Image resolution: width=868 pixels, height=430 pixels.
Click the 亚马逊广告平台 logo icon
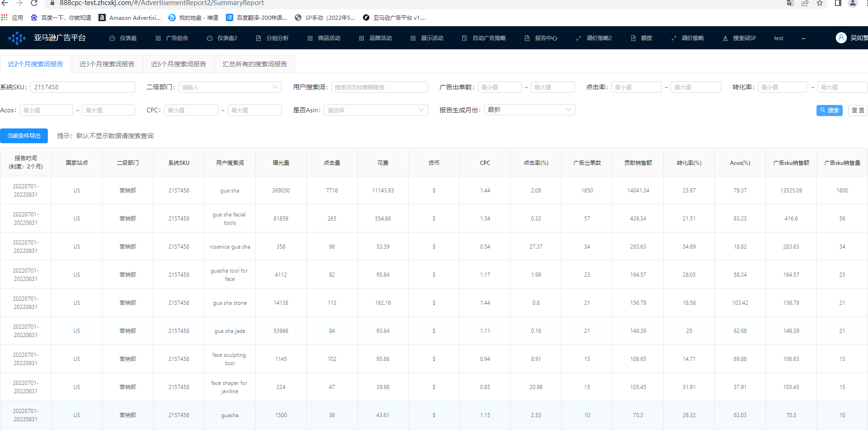(x=17, y=38)
